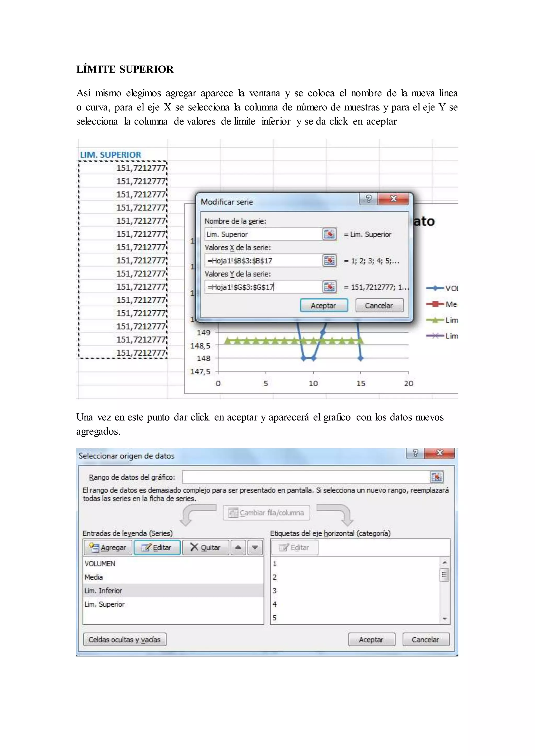This screenshot has width=535, height=756.
Task: Move series up with the arrow button
Action: [x=238, y=547]
